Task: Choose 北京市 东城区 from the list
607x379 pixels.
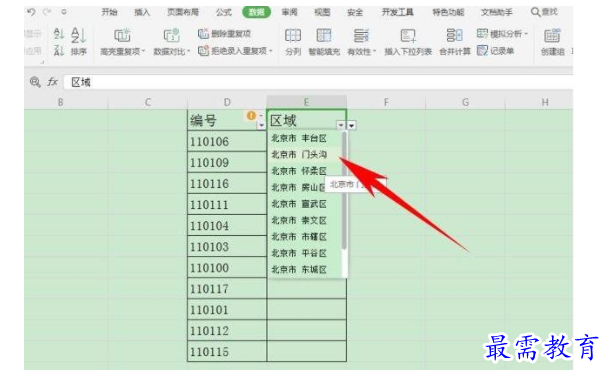Action: pyautogui.click(x=299, y=269)
